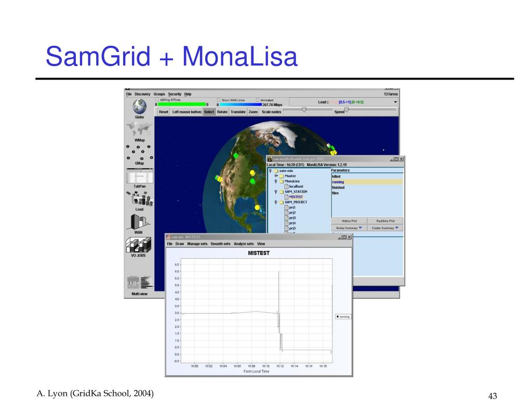Open the Globe view icon
This screenshot has height=411, width=532.
(x=139, y=106)
